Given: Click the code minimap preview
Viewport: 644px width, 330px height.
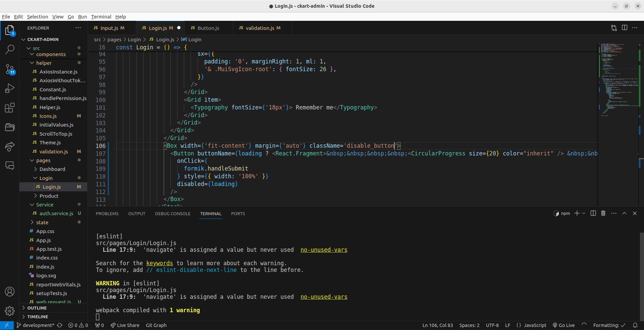Looking at the screenshot, I should (x=619, y=81).
